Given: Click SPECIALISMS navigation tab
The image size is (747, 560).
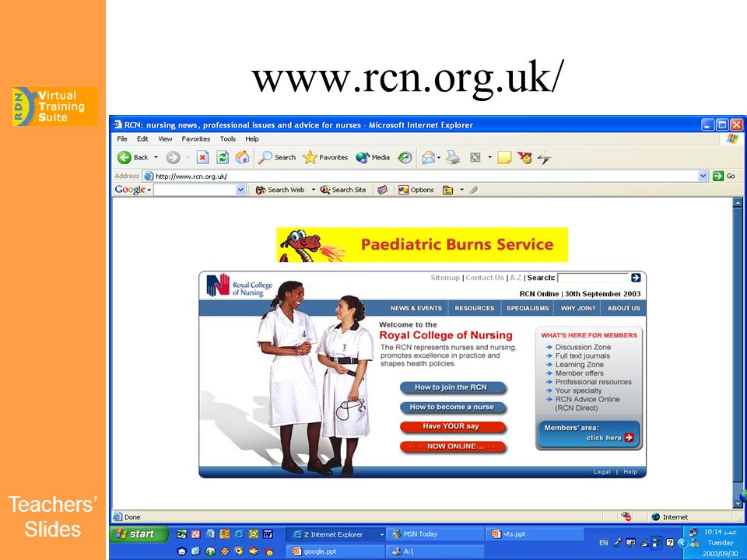Looking at the screenshot, I should coord(528,309).
